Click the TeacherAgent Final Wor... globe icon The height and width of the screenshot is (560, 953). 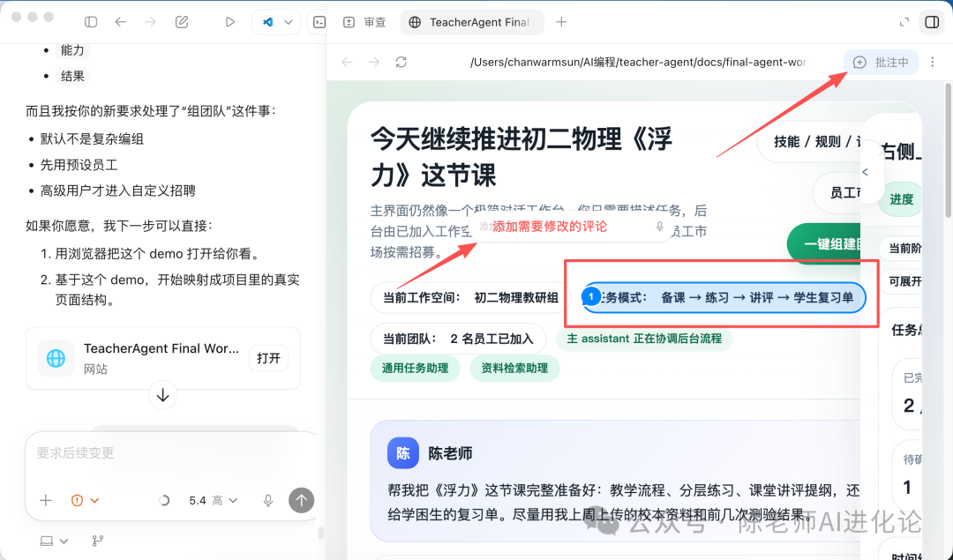coord(56,358)
